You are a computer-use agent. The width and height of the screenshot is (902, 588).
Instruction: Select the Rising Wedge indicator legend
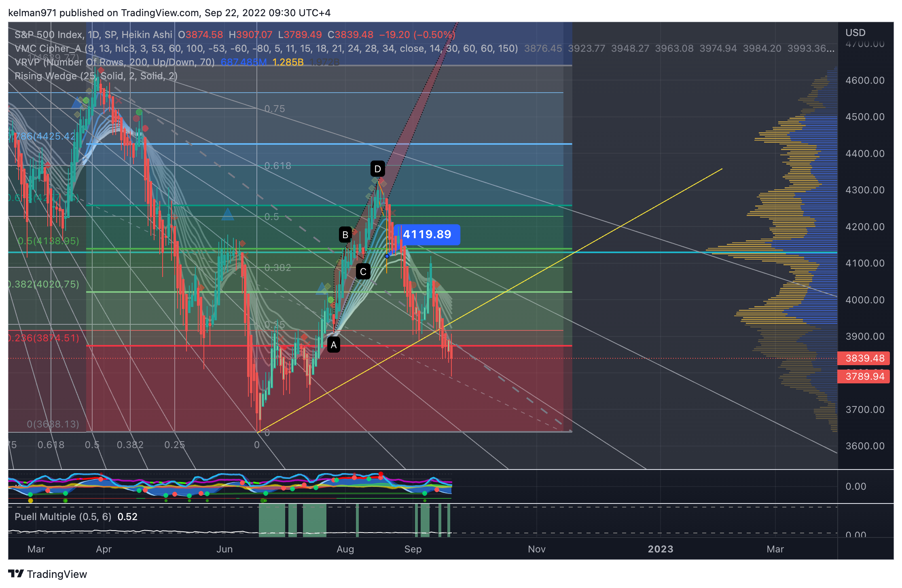96,76
